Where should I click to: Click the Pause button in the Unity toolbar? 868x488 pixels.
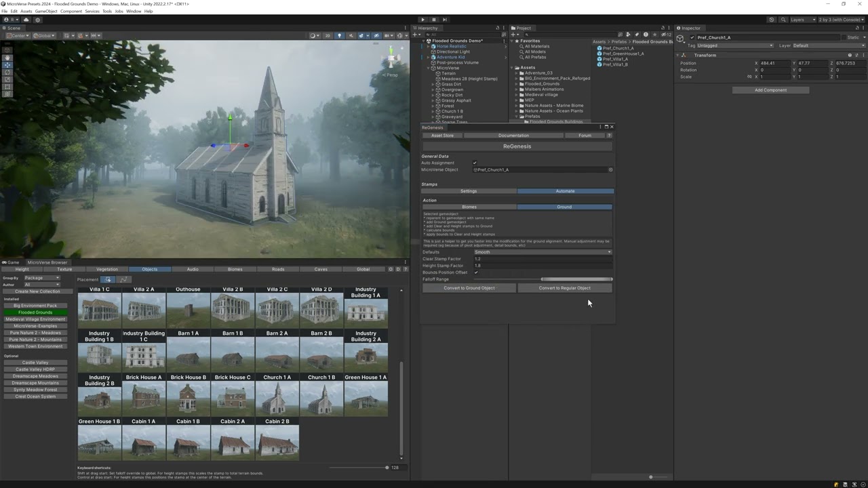434,20
